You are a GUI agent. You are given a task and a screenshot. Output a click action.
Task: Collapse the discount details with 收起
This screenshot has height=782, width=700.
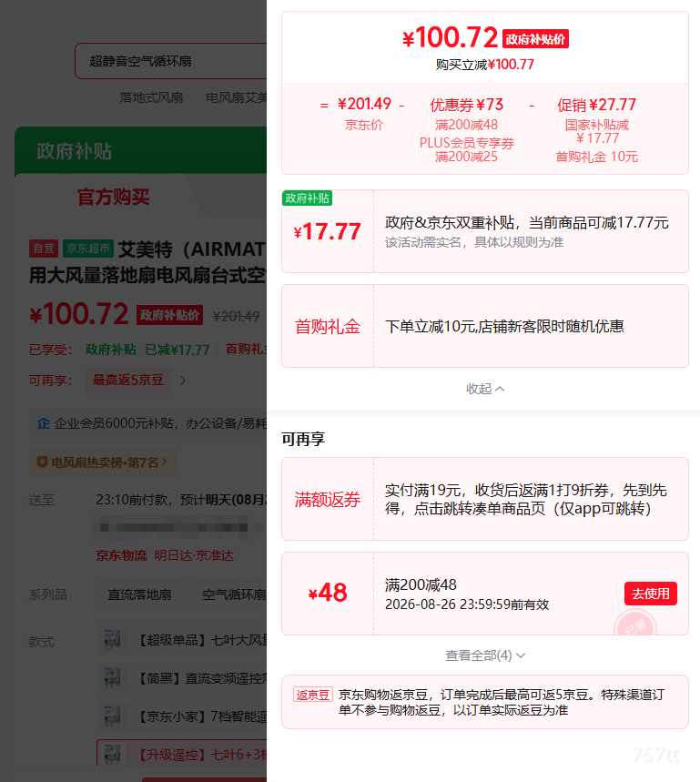(485, 389)
